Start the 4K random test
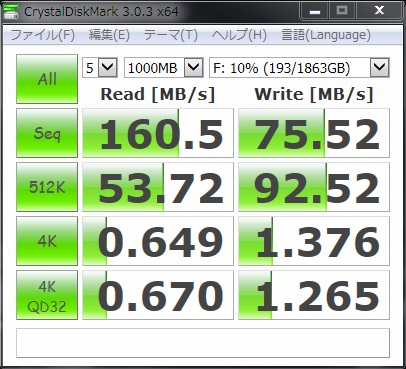Image resolution: width=406 pixels, height=369 pixels. [x=47, y=241]
